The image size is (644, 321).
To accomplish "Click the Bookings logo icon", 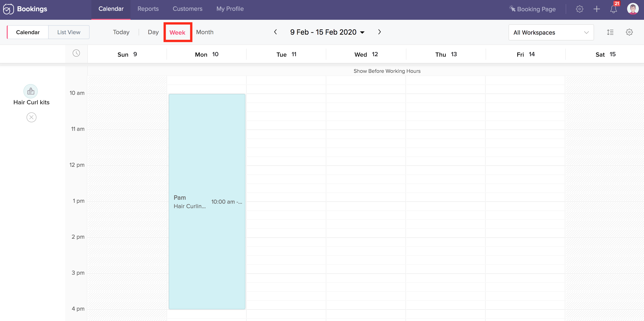I will tap(9, 9).
